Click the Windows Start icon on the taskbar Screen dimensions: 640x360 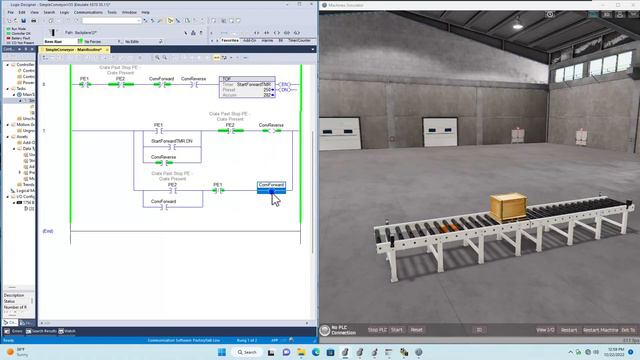point(222,352)
